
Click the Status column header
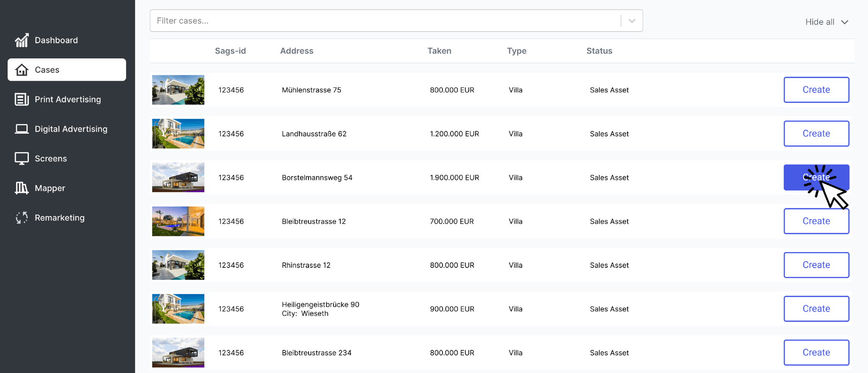[599, 51]
